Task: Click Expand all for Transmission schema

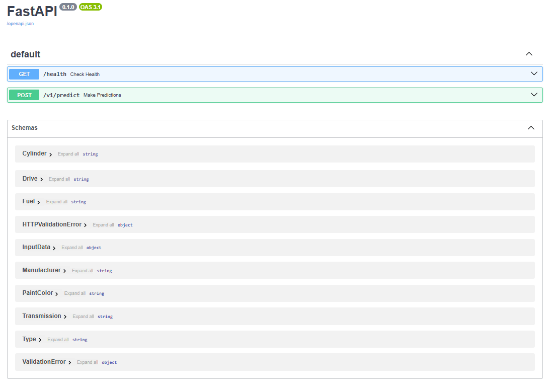Action: (x=83, y=317)
